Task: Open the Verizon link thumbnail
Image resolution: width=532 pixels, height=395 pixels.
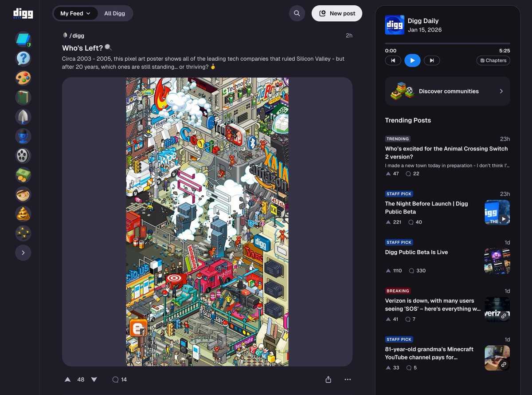Action: coord(497,309)
